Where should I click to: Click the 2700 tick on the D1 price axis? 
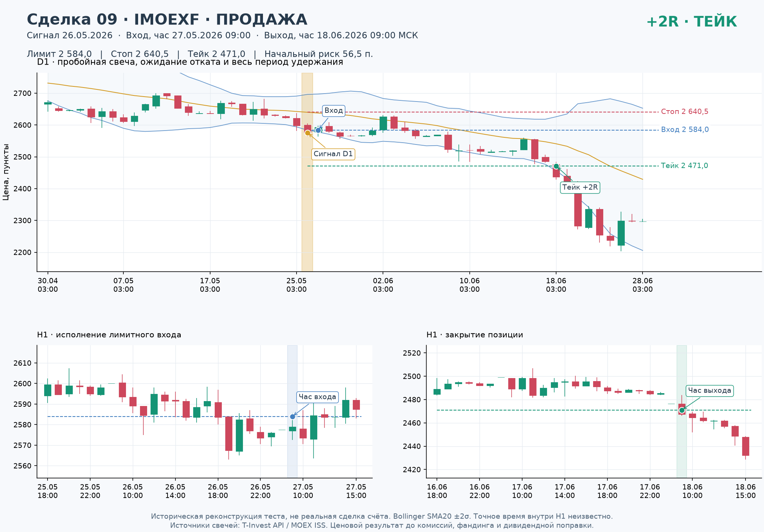[23, 93]
